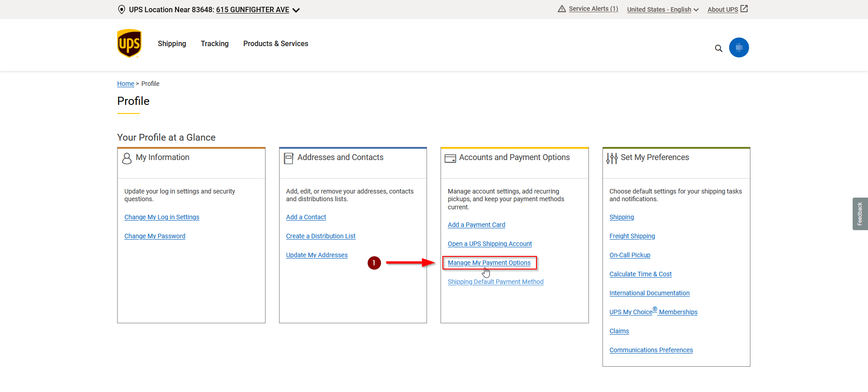This screenshot has width=868, height=392.
Task: Open UPS My Choice Memberships link
Action: click(653, 312)
